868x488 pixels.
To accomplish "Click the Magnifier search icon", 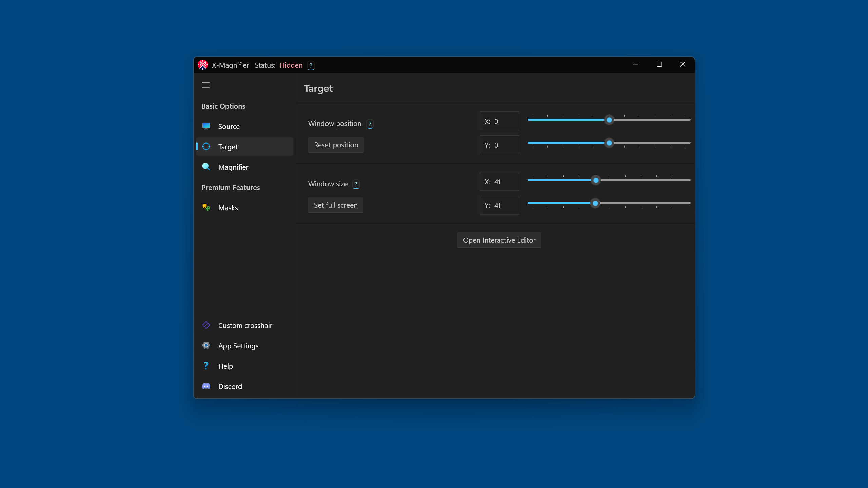I will 206,167.
